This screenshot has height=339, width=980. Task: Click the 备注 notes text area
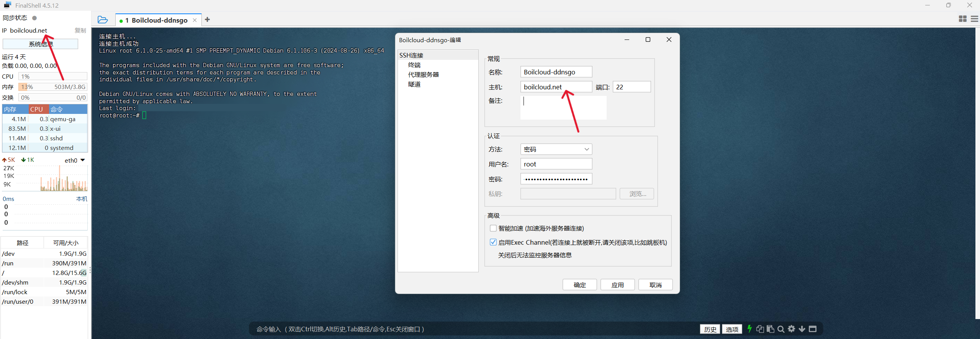click(563, 108)
